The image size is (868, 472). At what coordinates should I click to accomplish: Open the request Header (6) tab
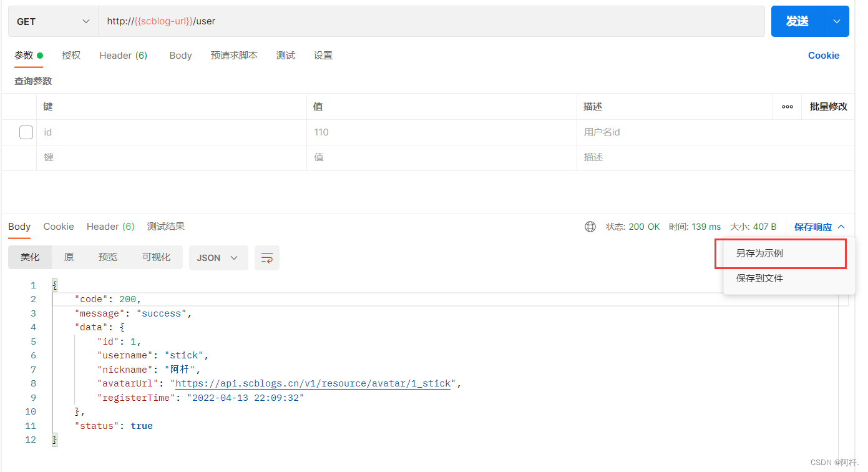(124, 56)
